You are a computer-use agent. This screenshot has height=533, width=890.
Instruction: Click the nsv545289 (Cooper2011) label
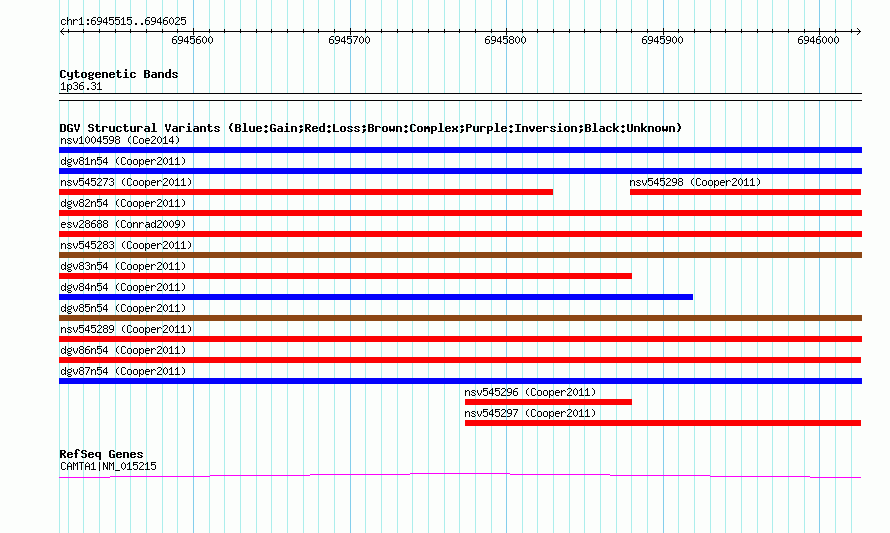point(126,329)
